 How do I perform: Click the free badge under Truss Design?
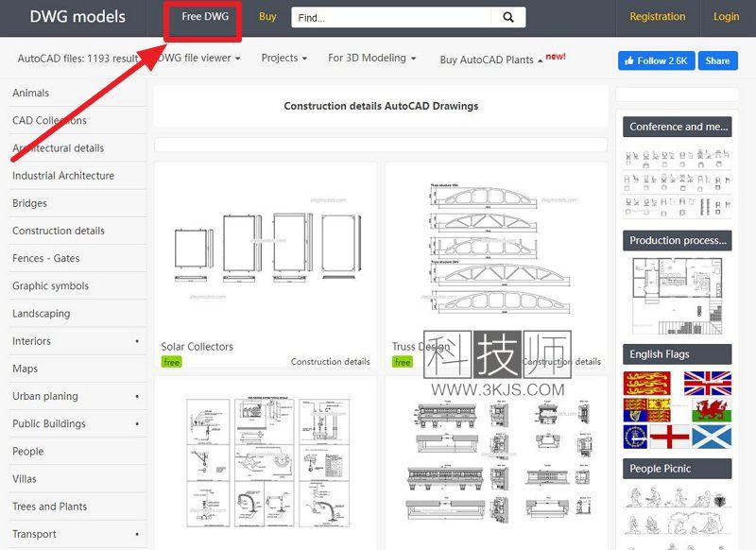click(x=403, y=362)
